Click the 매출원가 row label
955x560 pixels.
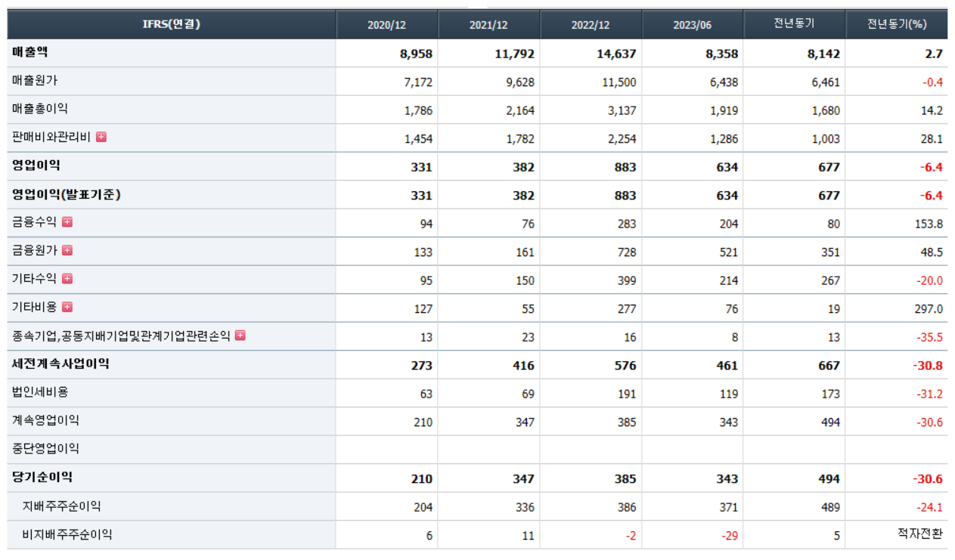click(x=35, y=80)
